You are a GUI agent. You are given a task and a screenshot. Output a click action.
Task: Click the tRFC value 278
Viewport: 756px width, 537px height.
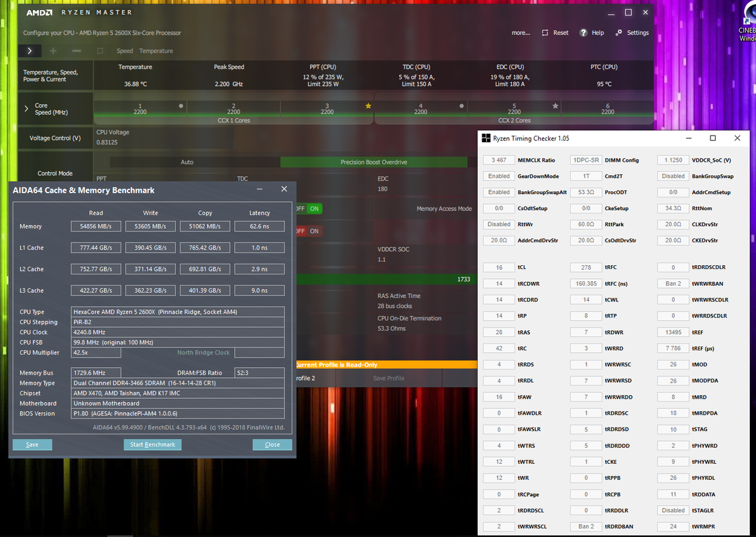click(x=586, y=267)
